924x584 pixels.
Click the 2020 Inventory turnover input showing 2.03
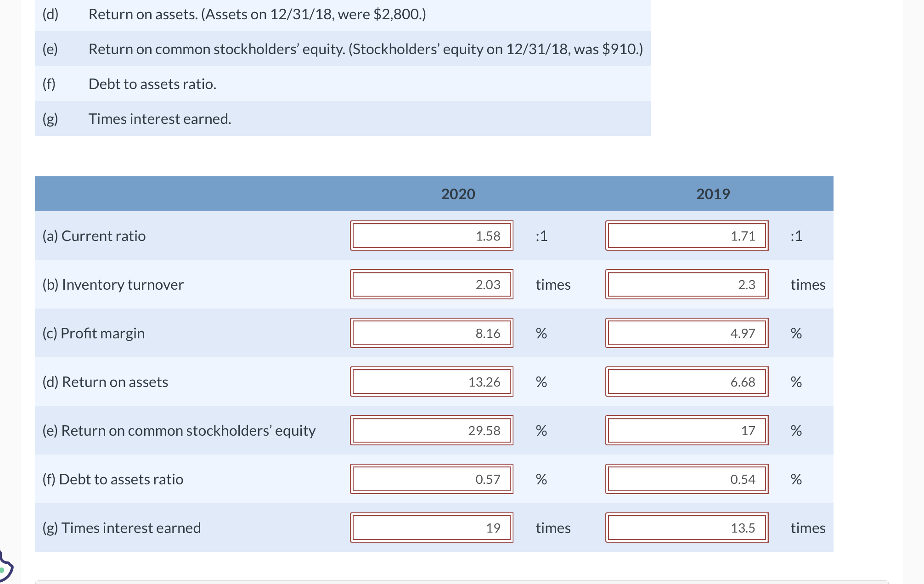click(431, 285)
